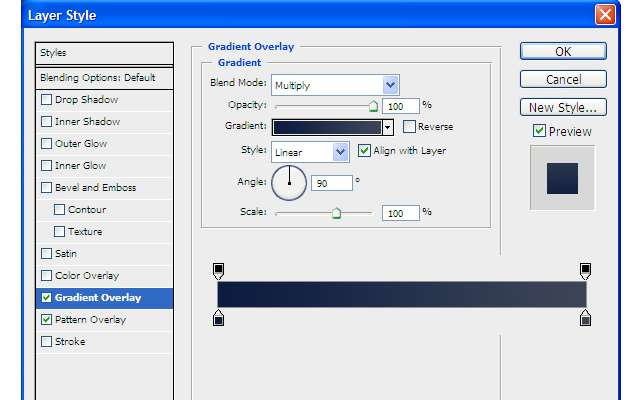Select the left color stop below gradient
This screenshot has height=400, width=640.
coord(219,318)
